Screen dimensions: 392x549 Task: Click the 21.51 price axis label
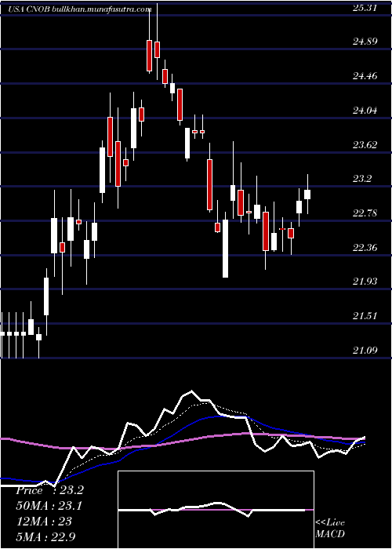point(365,316)
